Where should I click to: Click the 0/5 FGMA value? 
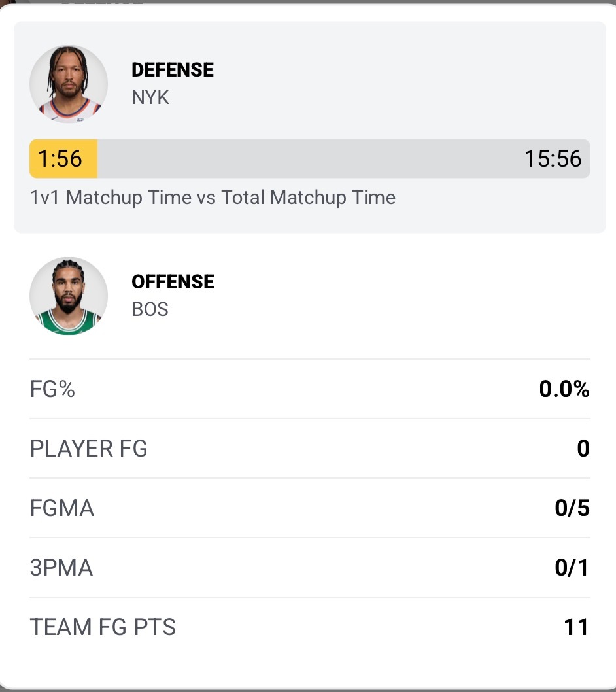coord(572,508)
